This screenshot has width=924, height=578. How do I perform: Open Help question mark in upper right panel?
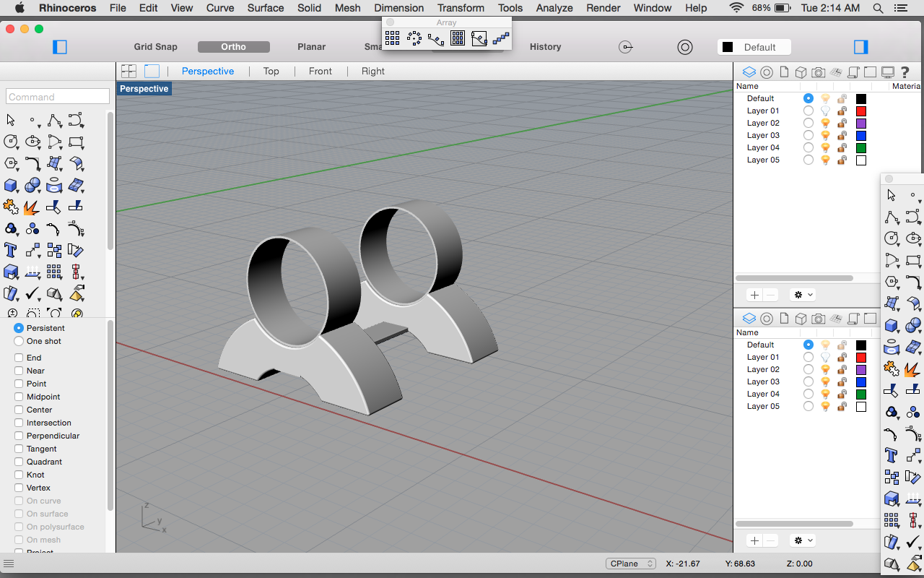click(x=905, y=72)
